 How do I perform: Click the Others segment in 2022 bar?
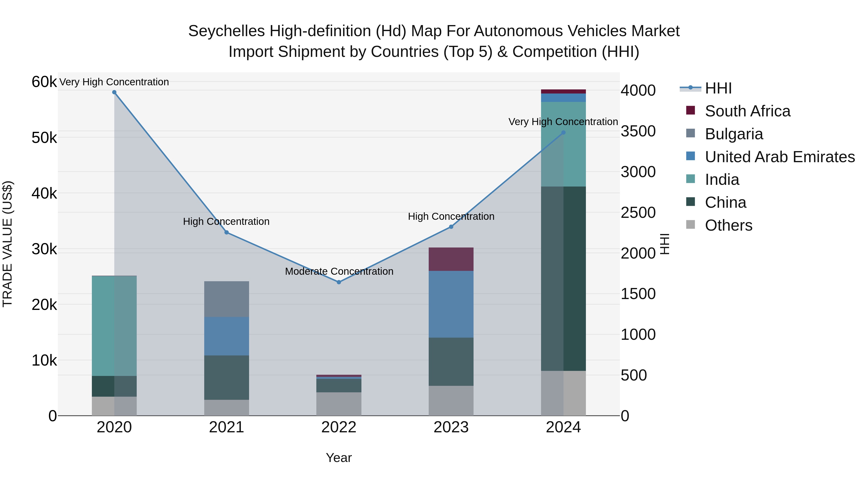pyautogui.click(x=339, y=404)
